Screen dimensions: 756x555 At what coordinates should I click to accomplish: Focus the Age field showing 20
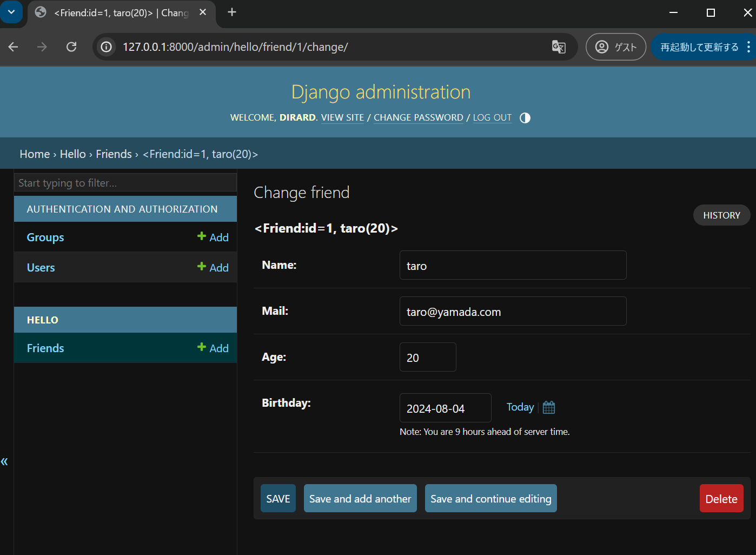coord(428,357)
